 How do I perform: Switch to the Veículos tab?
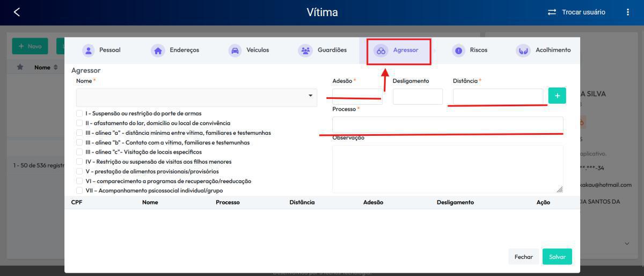click(248, 50)
